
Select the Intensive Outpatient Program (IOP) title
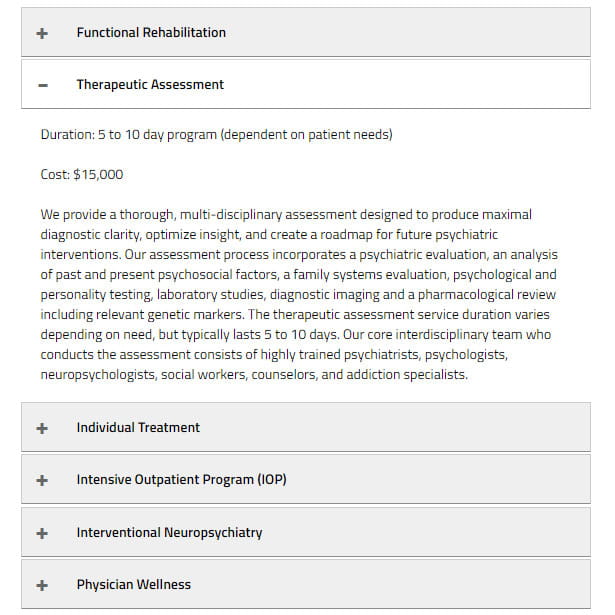[x=181, y=480]
